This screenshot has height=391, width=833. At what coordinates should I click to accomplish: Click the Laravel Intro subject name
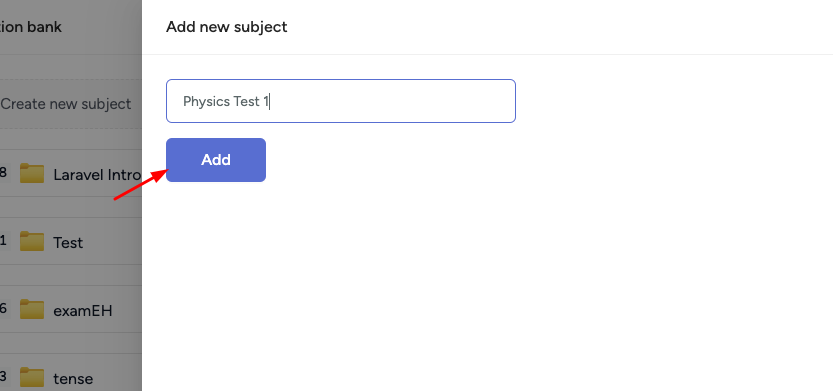[x=97, y=175]
